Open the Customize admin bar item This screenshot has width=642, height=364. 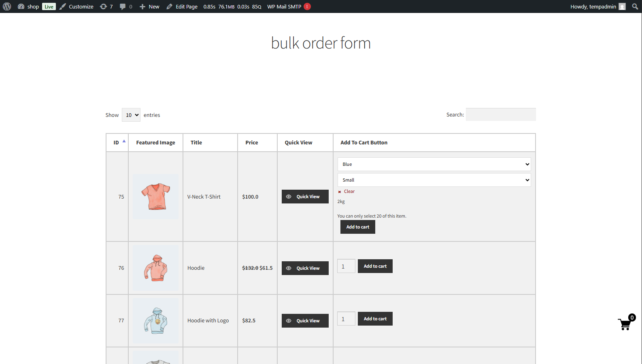pos(77,6)
